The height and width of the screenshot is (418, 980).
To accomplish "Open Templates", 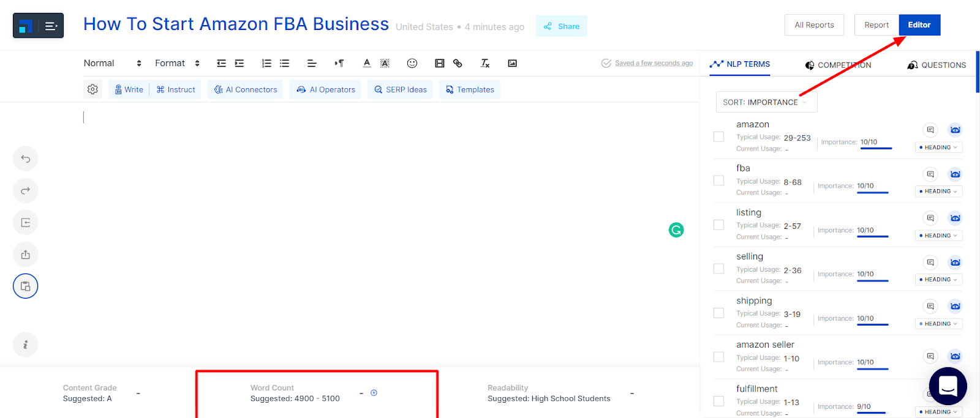I will click(x=470, y=89).
